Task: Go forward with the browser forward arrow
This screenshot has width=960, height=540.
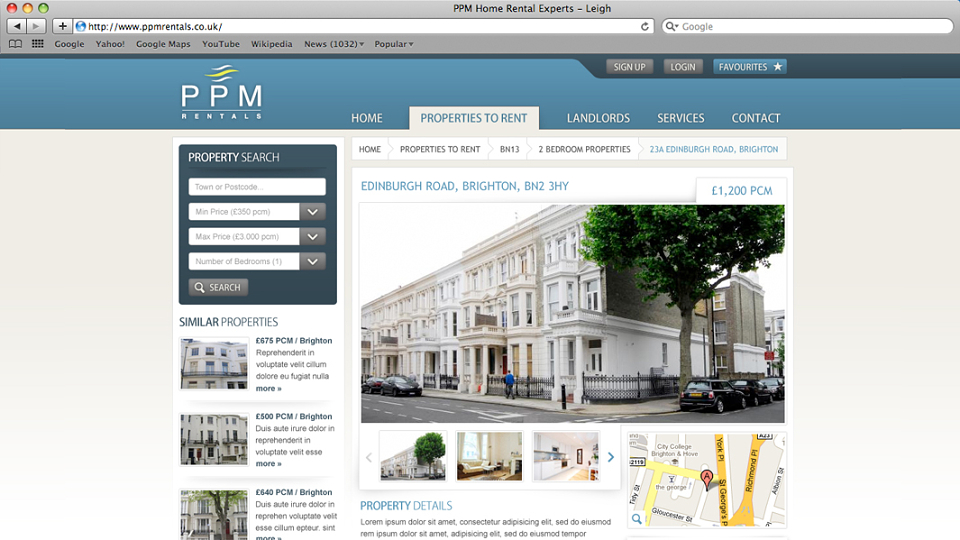Action: click(x=37, y=26)
